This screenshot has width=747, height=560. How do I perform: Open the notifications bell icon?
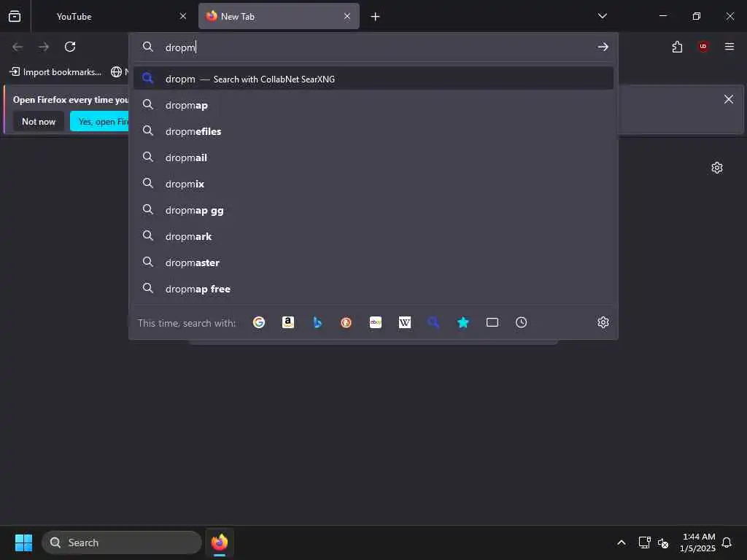coord(727,542)
